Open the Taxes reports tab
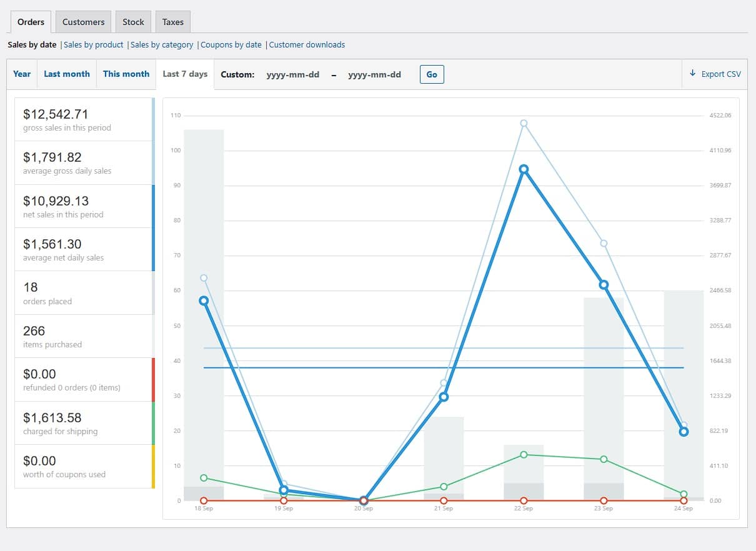 pyautogui.click(x=173, y=22)
